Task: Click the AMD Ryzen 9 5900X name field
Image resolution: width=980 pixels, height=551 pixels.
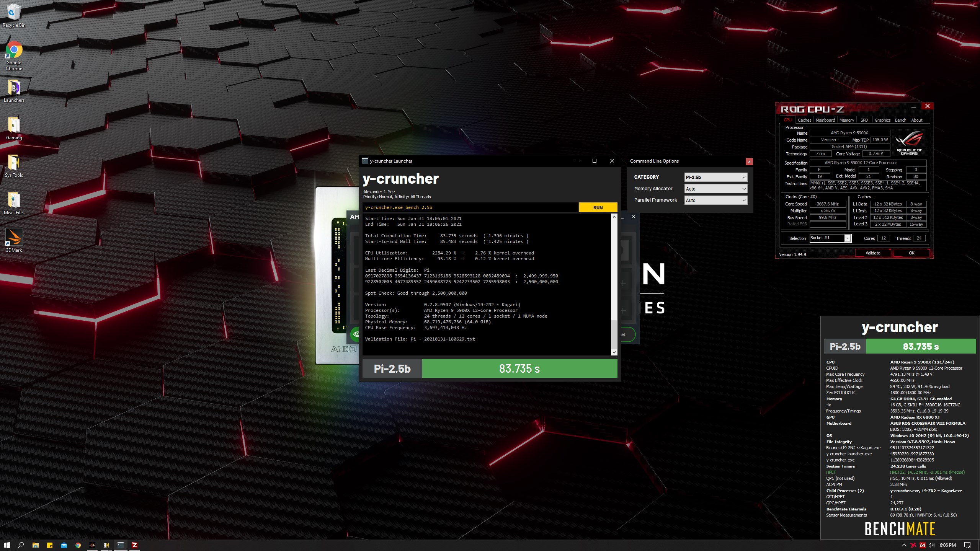Action: coord(849,133)
